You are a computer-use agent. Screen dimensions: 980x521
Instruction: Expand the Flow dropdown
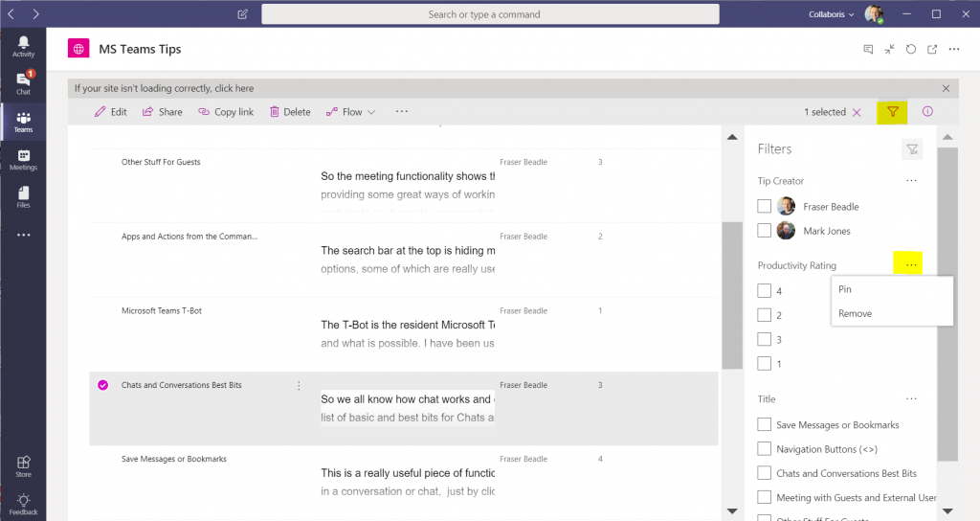tap(350, 112)
